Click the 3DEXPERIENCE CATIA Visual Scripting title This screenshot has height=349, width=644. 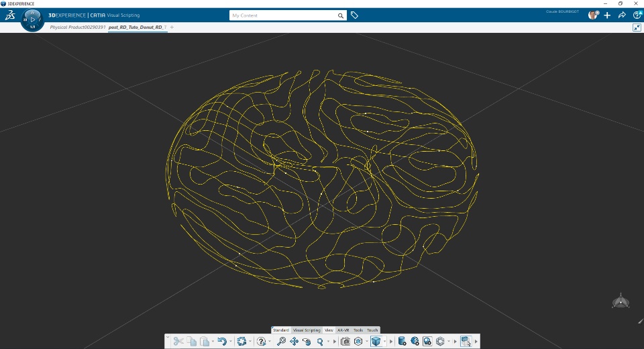coord(94,15)
